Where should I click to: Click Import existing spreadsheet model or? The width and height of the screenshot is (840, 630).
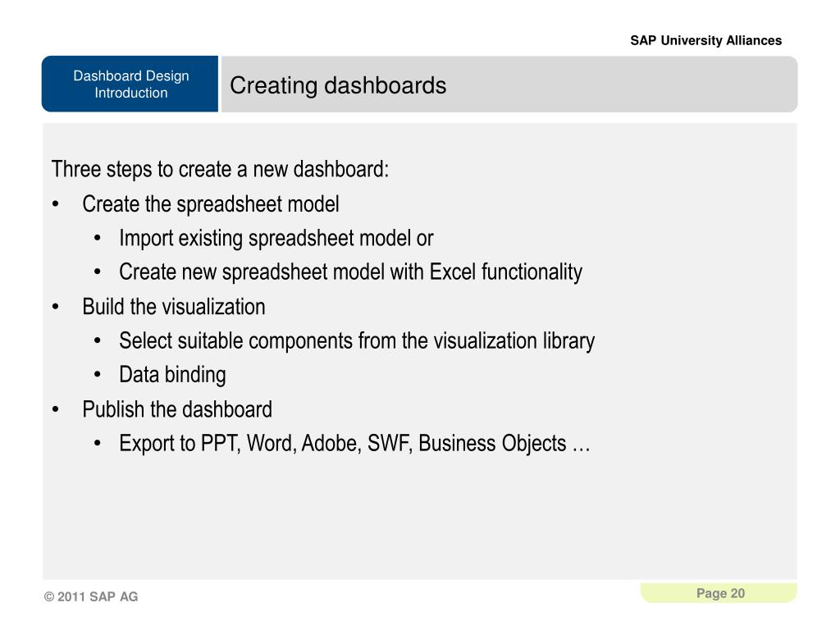pyautogui.click(x=276, y=239)
